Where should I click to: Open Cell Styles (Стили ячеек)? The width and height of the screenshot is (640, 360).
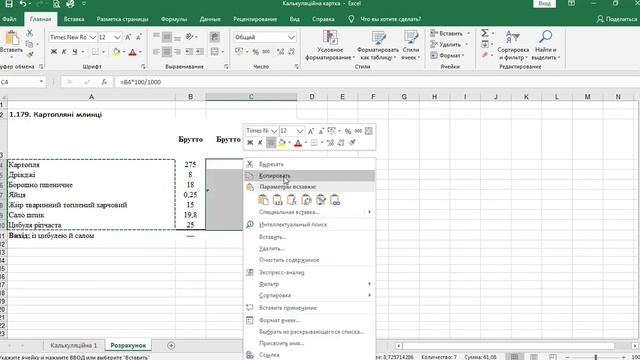pos(411,45)
